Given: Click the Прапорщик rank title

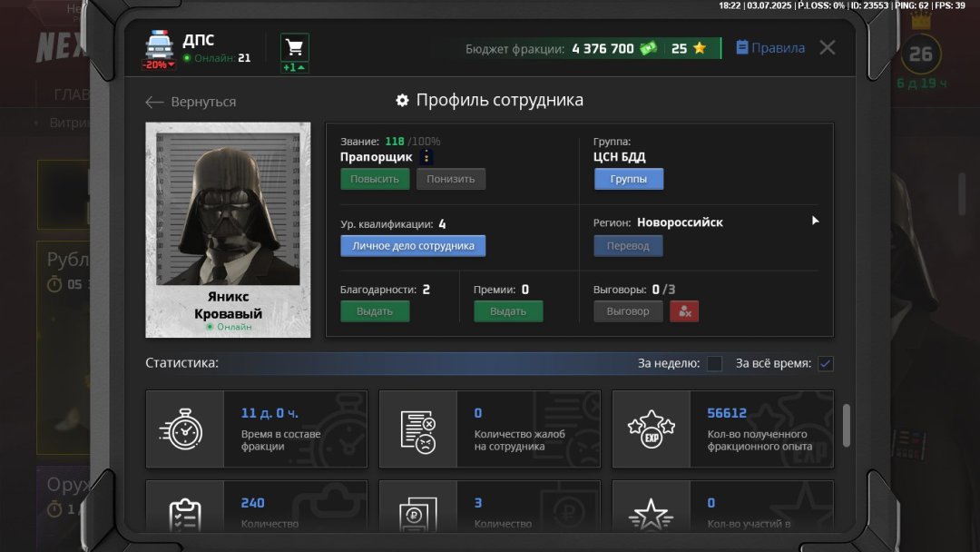Looking at the screenshot, I should click(377, 157).
